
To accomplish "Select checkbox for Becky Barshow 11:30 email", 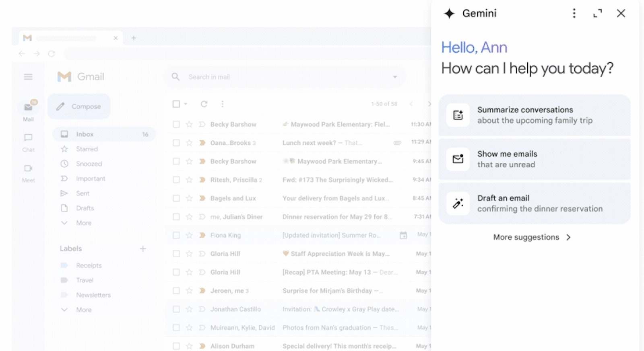I will (176, 124).
